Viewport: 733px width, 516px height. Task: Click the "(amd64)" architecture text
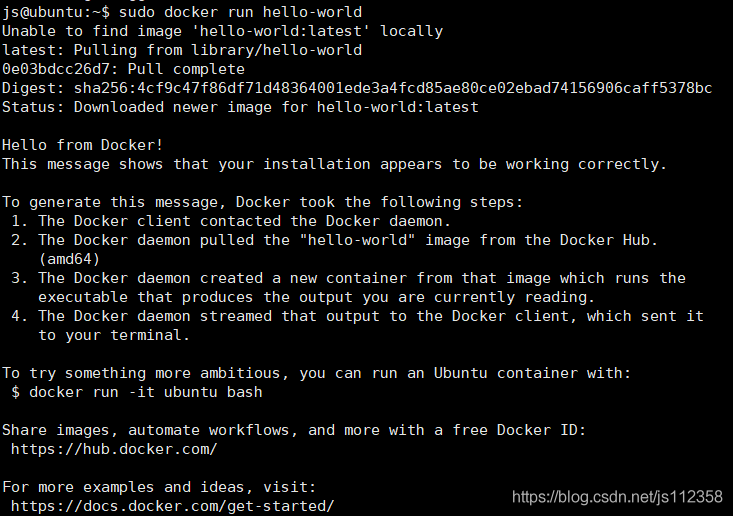(69, 259)
